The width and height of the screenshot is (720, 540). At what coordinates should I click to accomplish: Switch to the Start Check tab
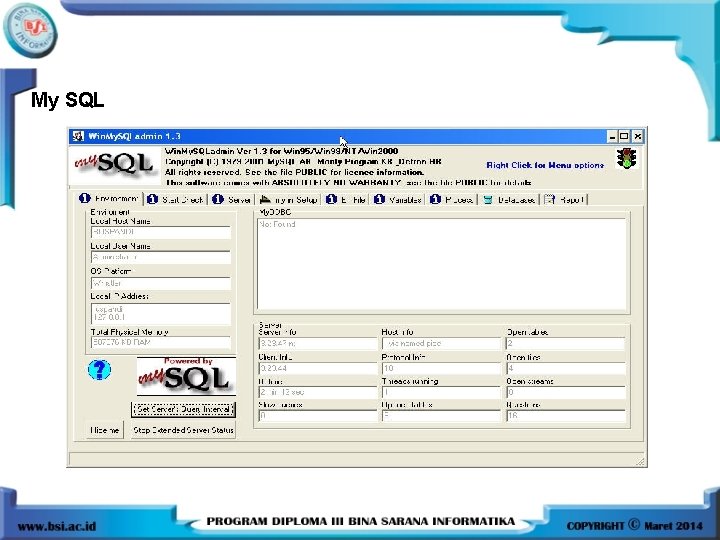[176, 199]
